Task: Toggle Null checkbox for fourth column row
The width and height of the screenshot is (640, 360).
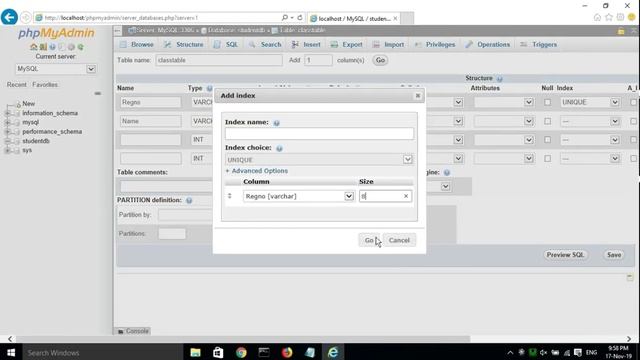Action: (547, 158)
